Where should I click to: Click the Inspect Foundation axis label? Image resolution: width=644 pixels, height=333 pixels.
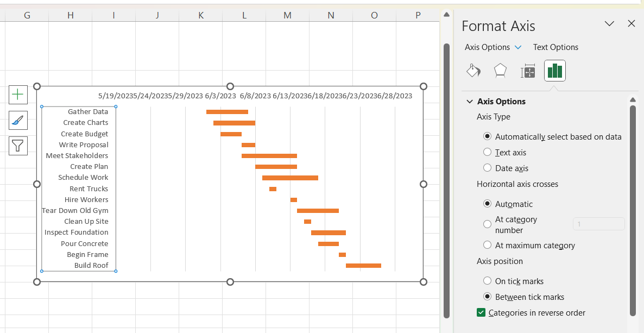point(77,233)
